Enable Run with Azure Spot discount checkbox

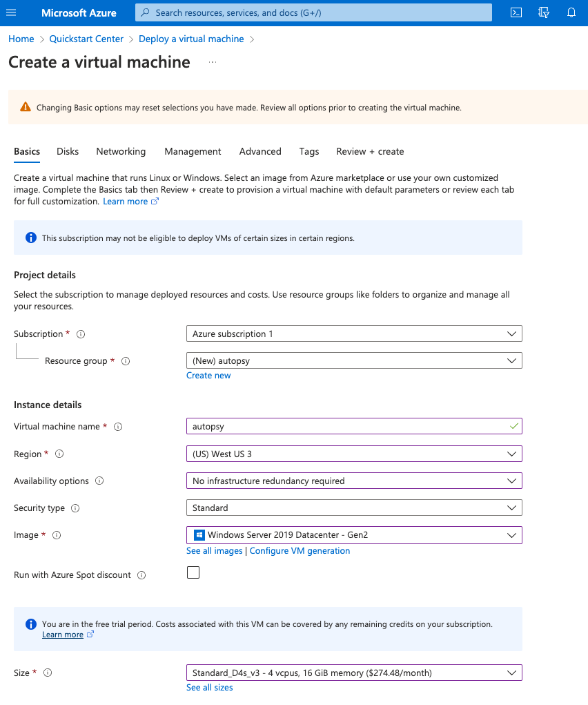(x=193, y=572)
